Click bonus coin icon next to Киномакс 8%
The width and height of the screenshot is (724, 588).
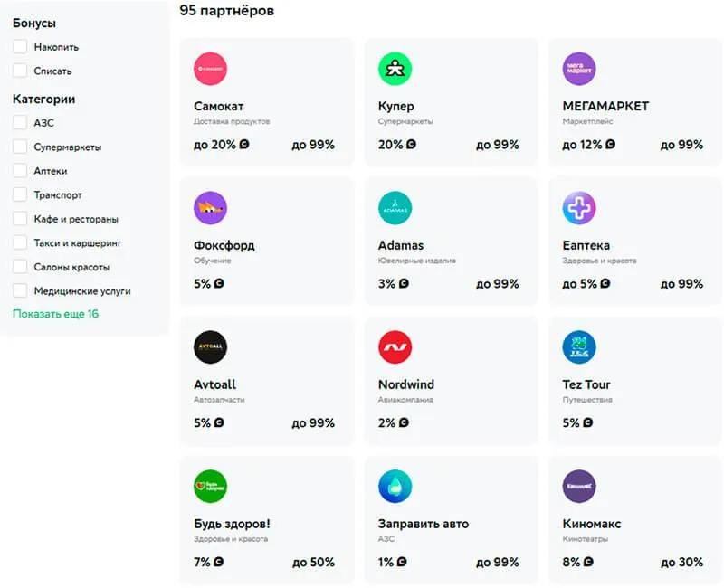tap(587, 561)
